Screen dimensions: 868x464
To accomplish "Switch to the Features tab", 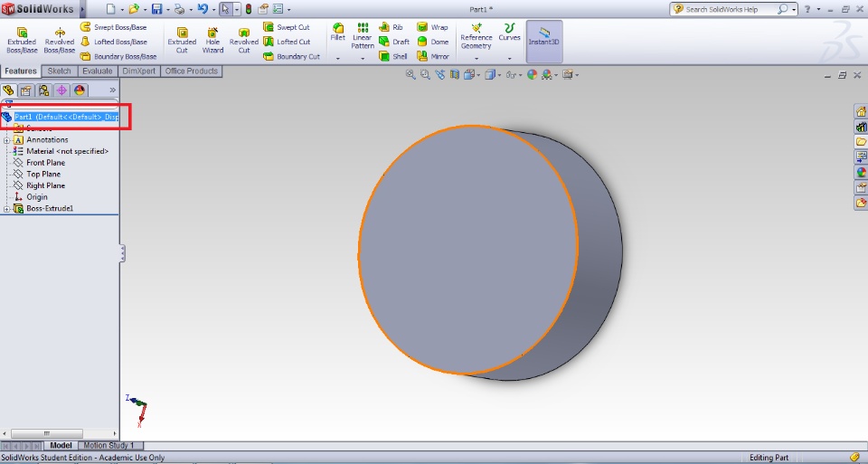I will [x=21, y=71].
